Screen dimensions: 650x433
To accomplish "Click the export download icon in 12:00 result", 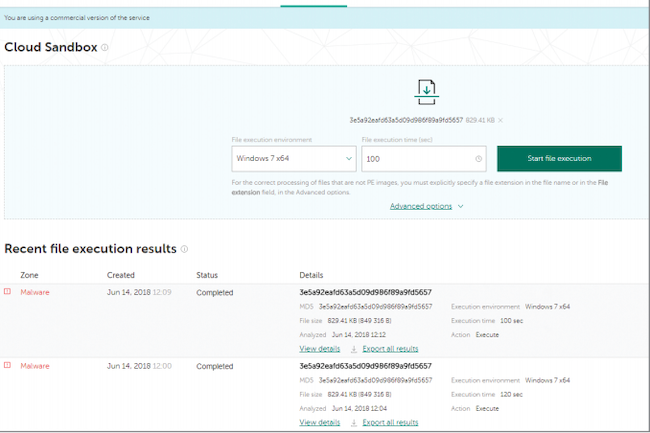I will (x=354, y=423).
